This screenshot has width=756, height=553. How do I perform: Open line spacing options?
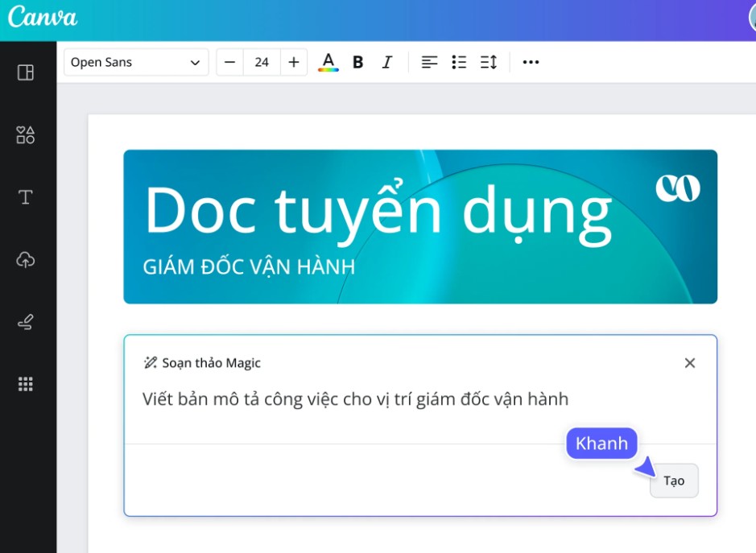click(x=489, y=62)
